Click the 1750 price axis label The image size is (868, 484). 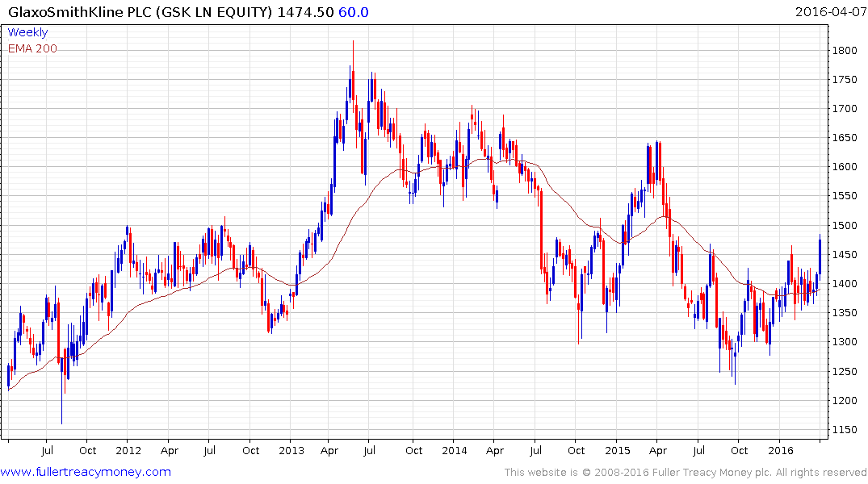pos(845,80)
